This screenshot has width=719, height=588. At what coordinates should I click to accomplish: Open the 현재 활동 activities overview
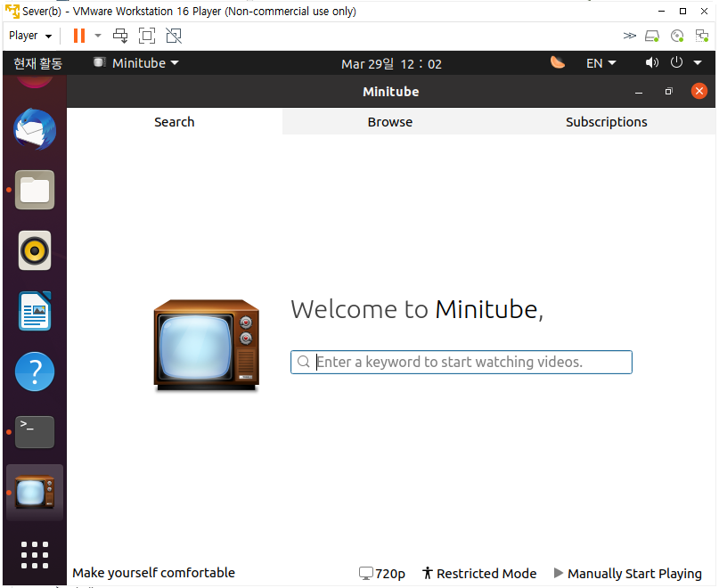[x=37, y=63]
